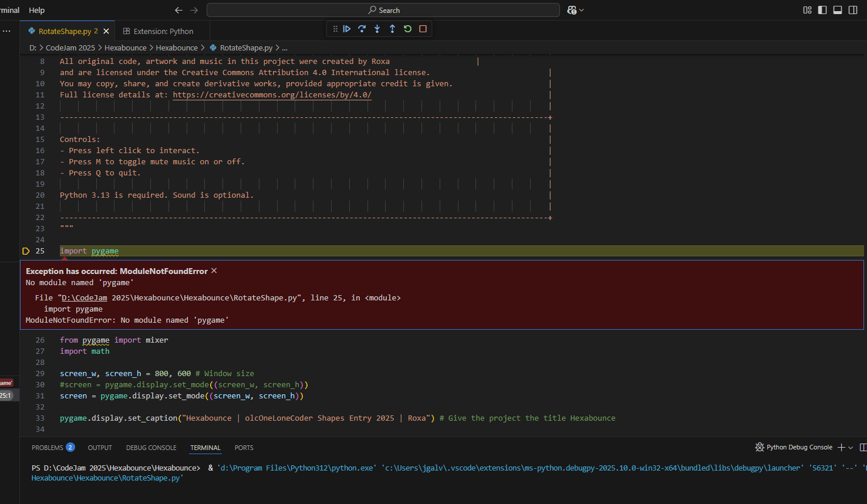The height and width of the screenshot is (504, 867).
Task: Open the Copilot chat icon
Action: point(572,10)
